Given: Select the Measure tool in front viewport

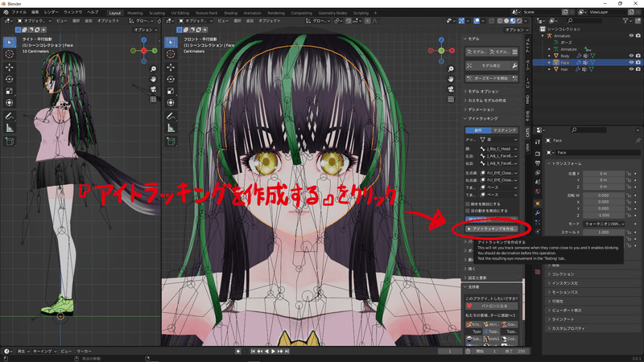Looking at the screenshot, I should click(x=171, y=129).
